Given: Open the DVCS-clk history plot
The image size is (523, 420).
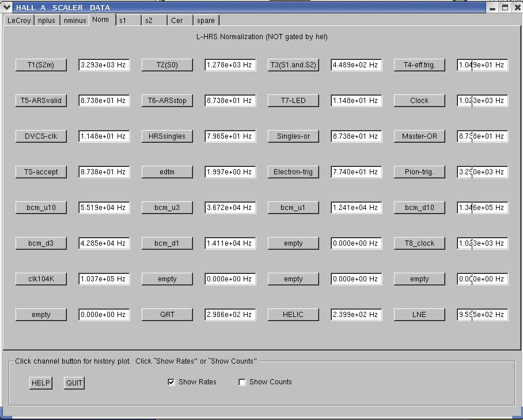Looking at the screenshot, I should tap(41, 136).
